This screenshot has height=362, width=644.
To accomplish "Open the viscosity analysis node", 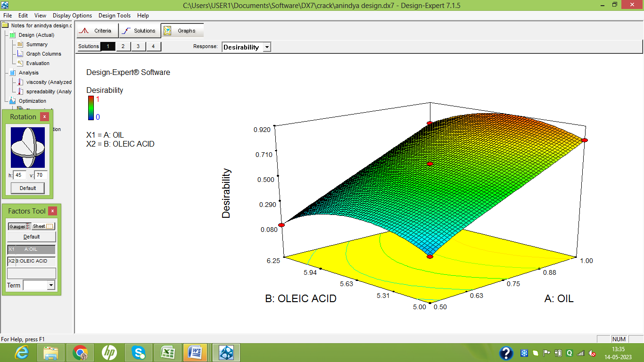I will 49,82.
